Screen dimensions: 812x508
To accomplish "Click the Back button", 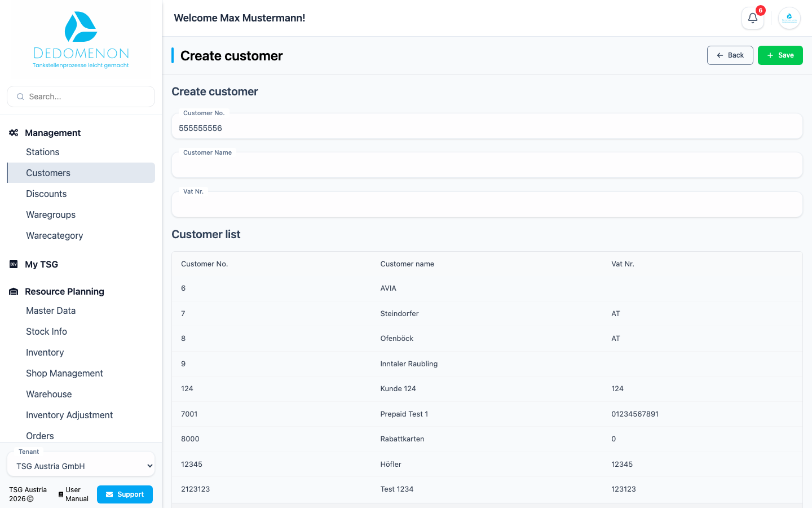I will (730, 55).
